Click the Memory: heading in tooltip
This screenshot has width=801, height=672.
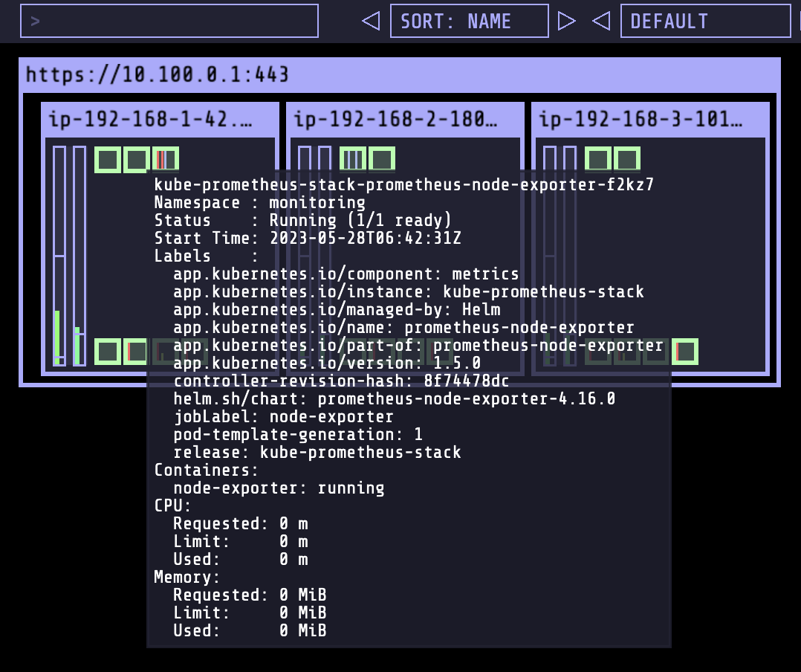187,578
